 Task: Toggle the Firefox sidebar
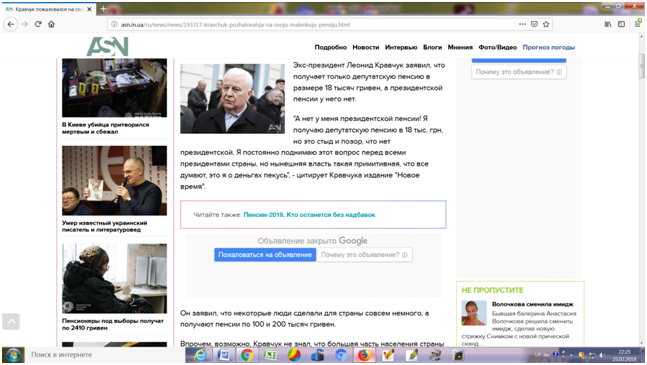coord(621,24)
